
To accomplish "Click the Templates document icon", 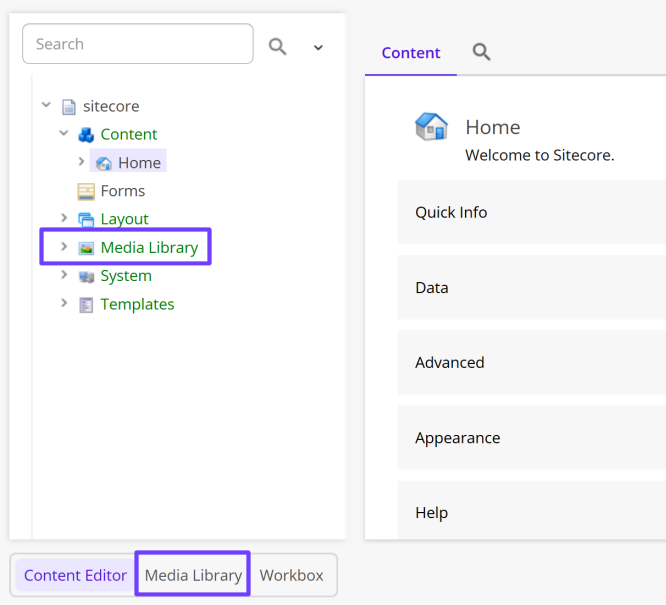I will pyautogui.click(x=86, y=305).
